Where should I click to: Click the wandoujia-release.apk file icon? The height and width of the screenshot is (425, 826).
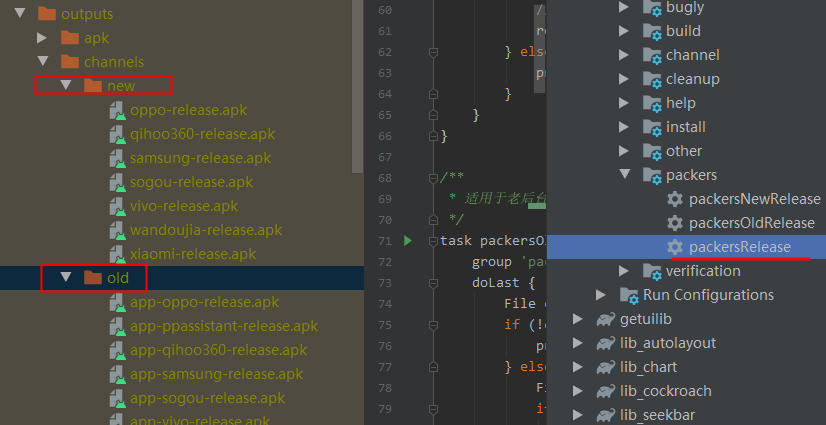point(117,230)
